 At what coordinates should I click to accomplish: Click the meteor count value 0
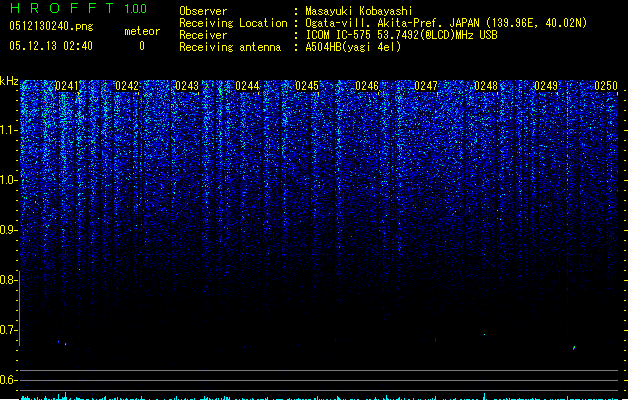pyautogui.click(x=142, y=46)
